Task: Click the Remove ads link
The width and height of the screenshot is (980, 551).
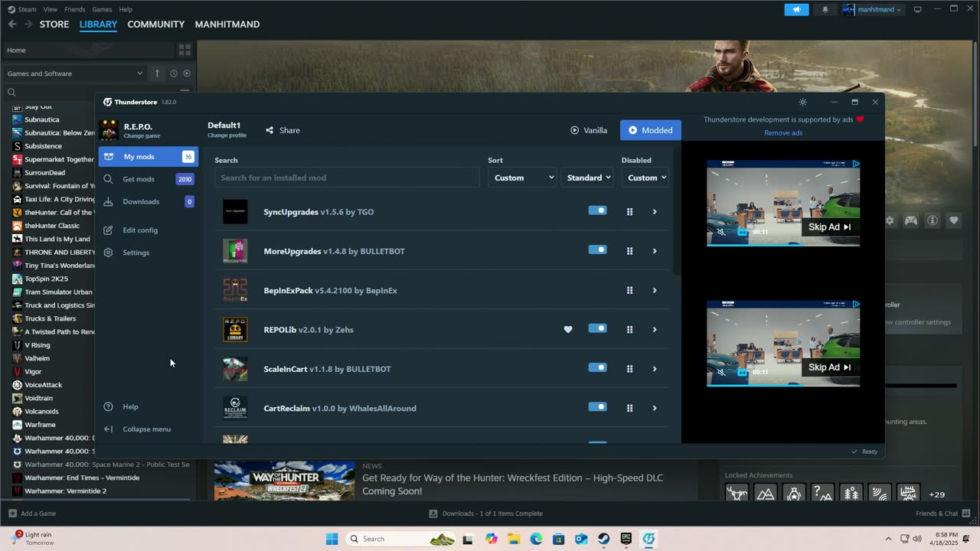Action: (783, 133)
